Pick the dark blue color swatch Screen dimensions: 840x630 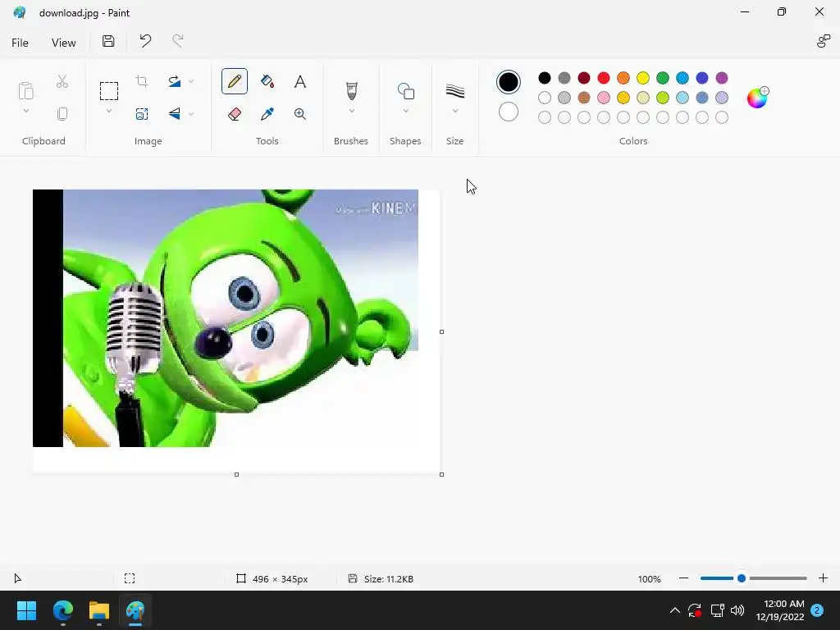click(702, 78)
